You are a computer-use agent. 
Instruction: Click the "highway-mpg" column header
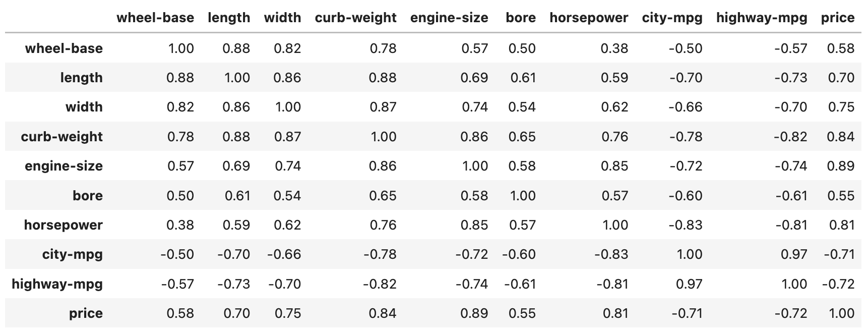point(761,18)
